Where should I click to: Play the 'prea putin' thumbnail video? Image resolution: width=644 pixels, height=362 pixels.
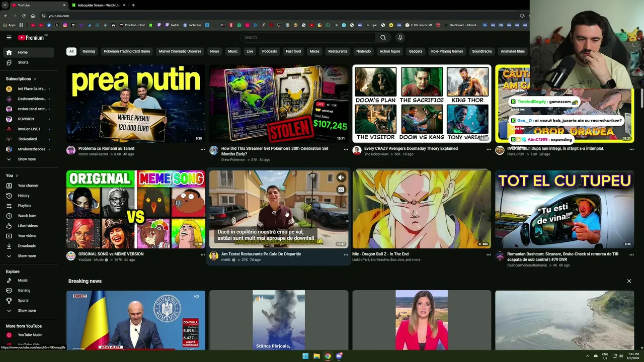136,104
